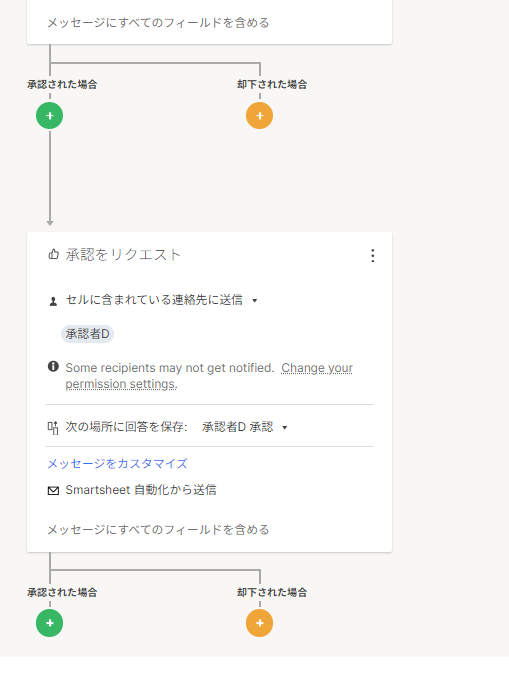Click the info icon beside recipients warning
This screenshot has height=680, width=509.
(53, 366)
